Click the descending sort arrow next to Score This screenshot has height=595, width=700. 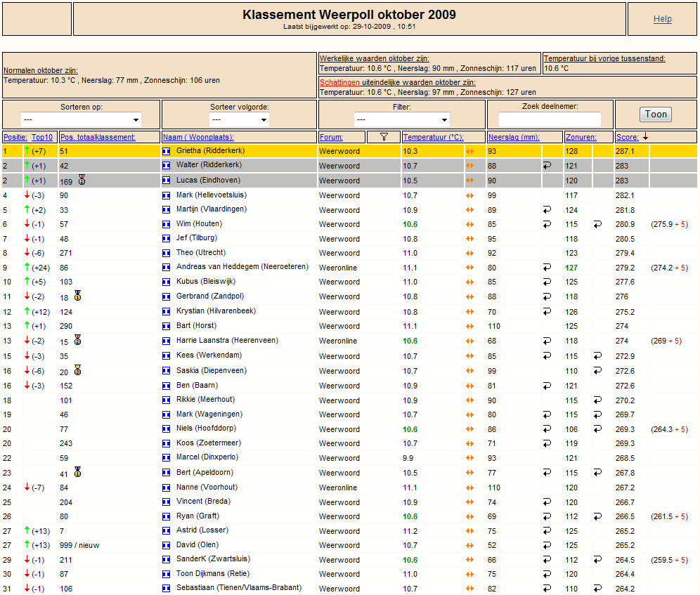(645, 136)
